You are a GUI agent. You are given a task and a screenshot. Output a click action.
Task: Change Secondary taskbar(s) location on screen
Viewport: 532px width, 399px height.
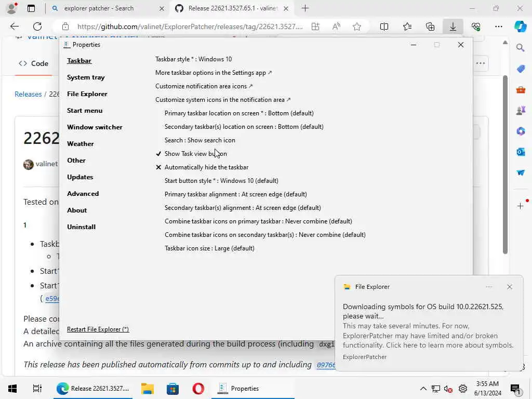[x=244, y=127]
